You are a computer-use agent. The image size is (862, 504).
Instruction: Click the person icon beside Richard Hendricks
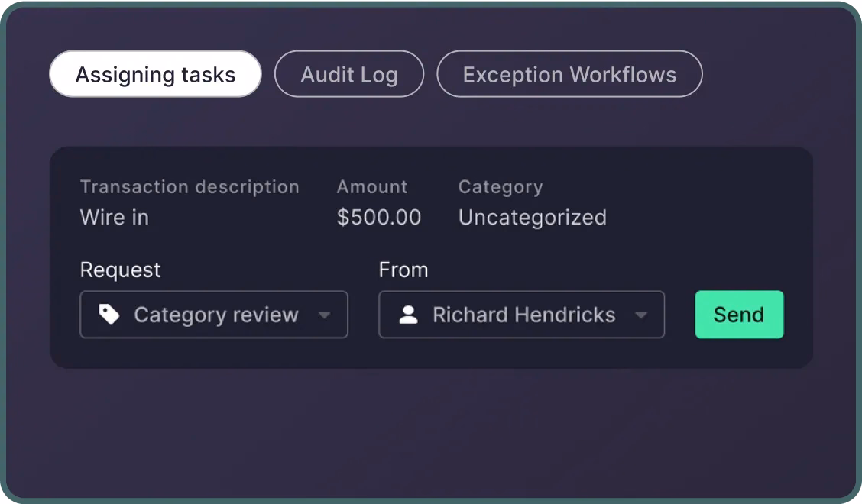(409, 315)
